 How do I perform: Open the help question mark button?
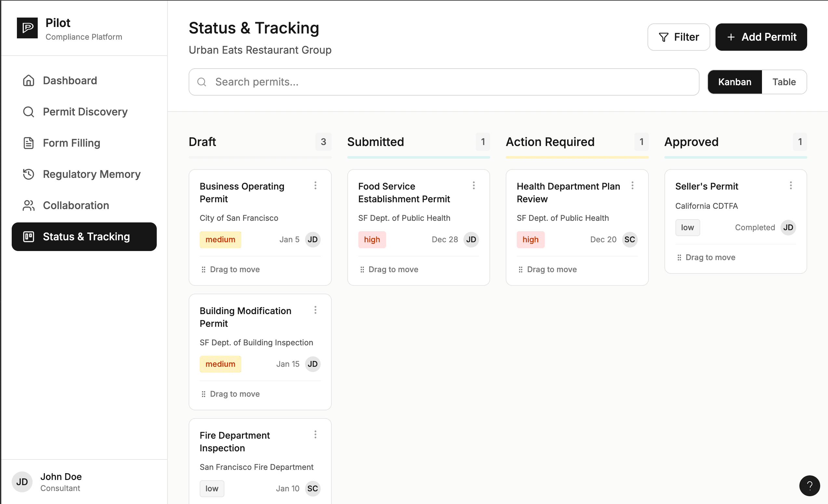809,486
